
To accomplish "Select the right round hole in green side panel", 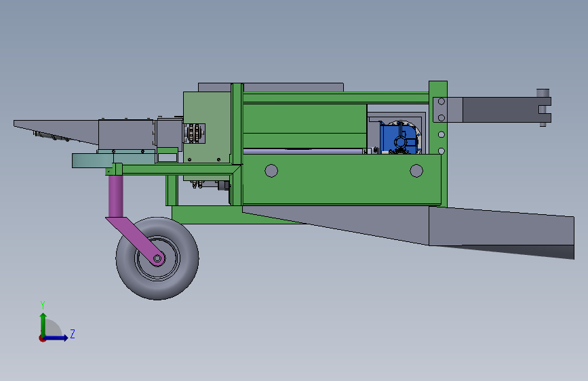I will (x=416, y=171).
